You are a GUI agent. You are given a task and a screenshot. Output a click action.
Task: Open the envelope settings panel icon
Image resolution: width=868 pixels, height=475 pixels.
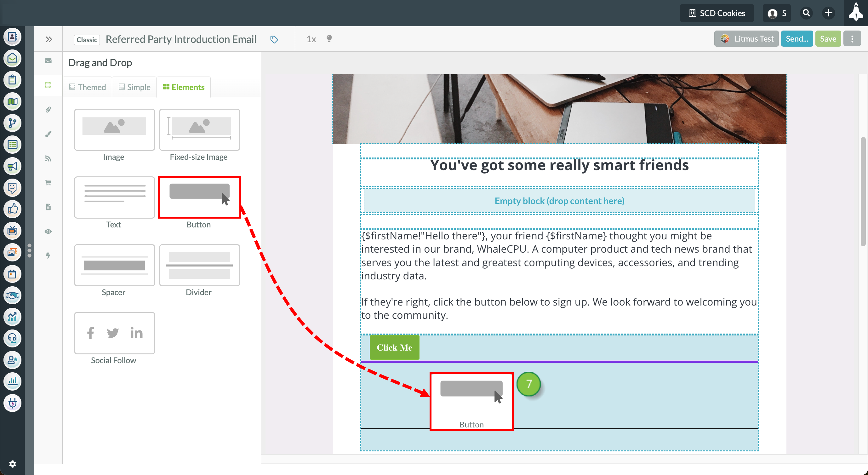click(48, 61)
